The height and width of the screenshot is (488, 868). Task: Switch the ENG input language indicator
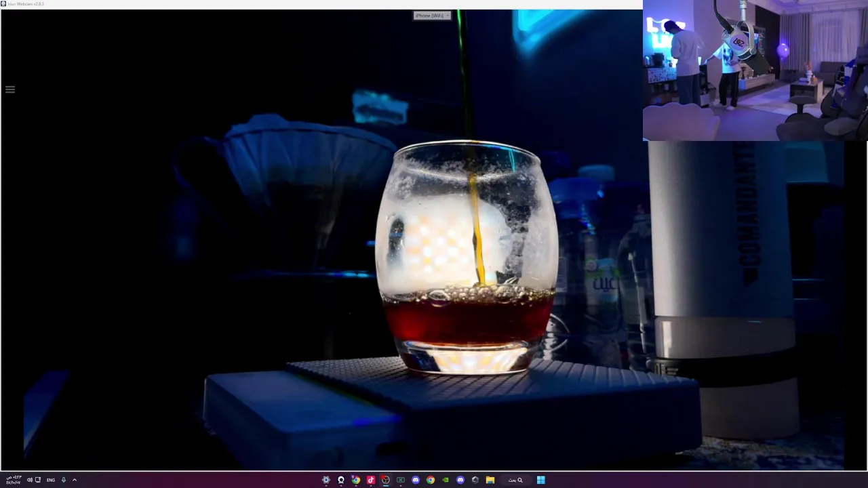tap(51, 480)
